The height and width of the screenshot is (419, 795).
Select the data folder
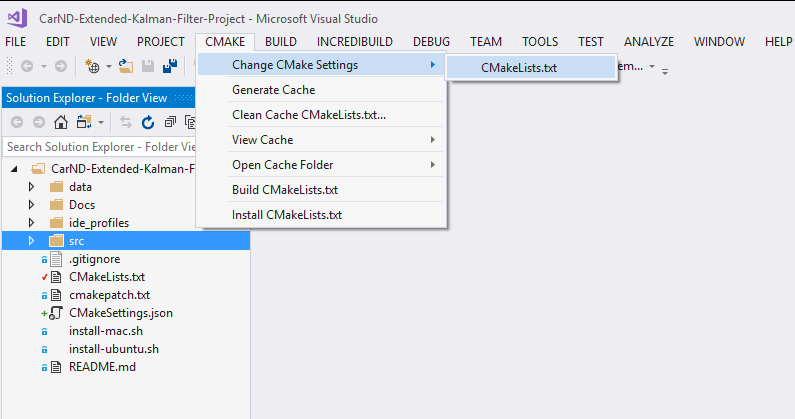click(x=80, y=187)
